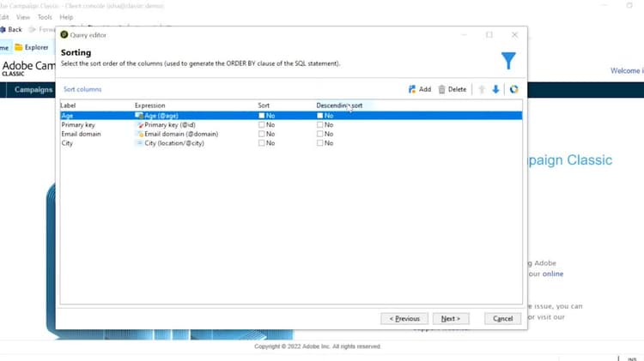Click the Back arrow icon
Image resolution: width=644 pixels, height=361 pixels.
[3, 29]
